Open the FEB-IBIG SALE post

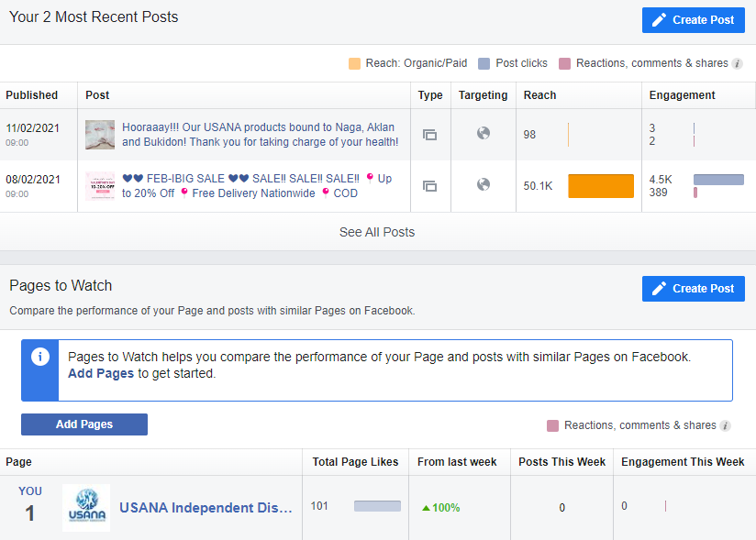tap(256, 186)
